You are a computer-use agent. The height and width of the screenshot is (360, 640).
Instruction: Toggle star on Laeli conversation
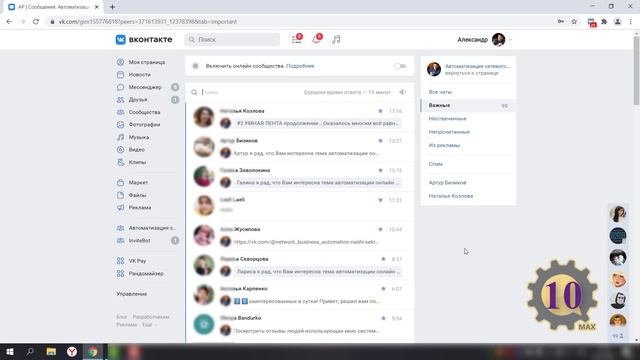[x=380, y=200]
